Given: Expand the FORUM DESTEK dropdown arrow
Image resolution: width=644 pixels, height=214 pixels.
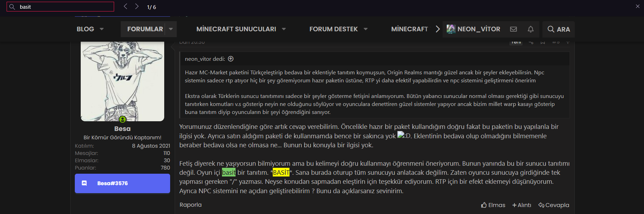Looking at the screenshot, I should [x=366, y=29].
